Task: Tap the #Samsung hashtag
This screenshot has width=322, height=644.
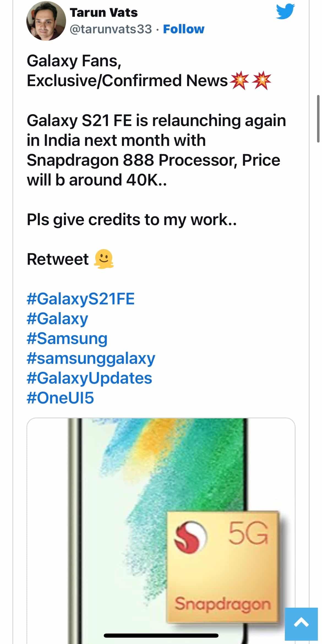Action: (67, 339)
